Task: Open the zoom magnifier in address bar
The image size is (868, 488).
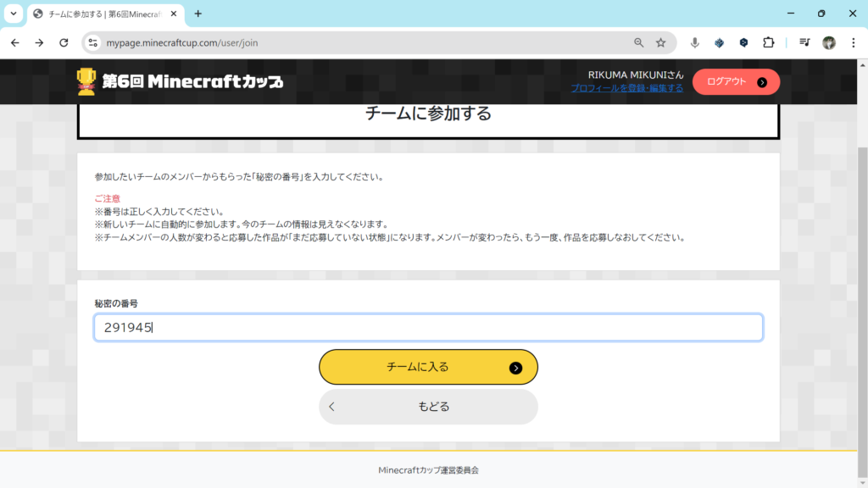Action: pyautogui.click(x=639, y=42)
